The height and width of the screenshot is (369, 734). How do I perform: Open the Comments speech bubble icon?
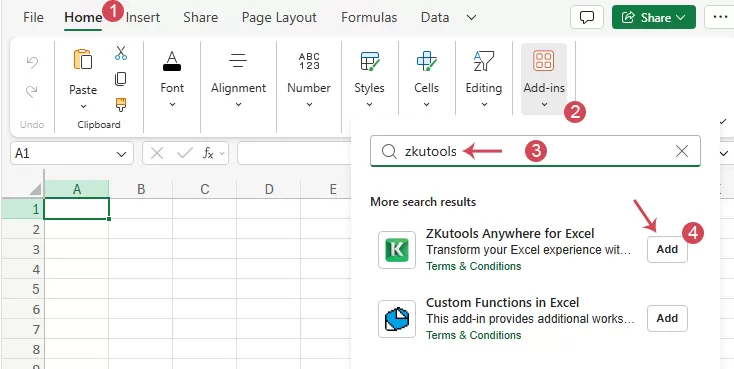tap(587, 17)
